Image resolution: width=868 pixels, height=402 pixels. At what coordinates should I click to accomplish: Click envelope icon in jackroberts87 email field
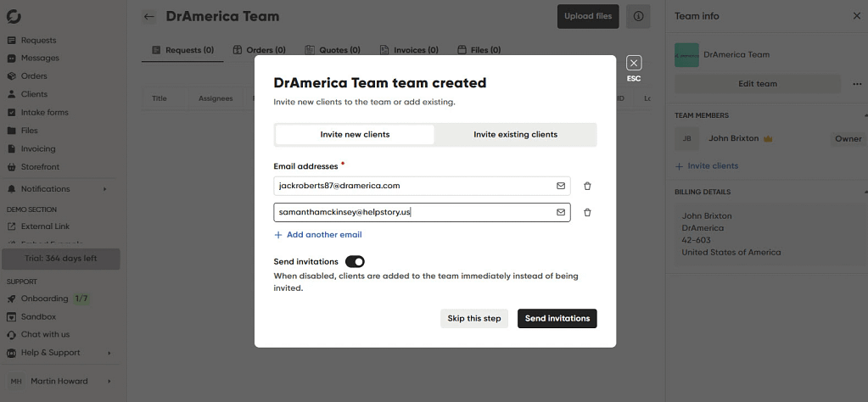[561, 186]
